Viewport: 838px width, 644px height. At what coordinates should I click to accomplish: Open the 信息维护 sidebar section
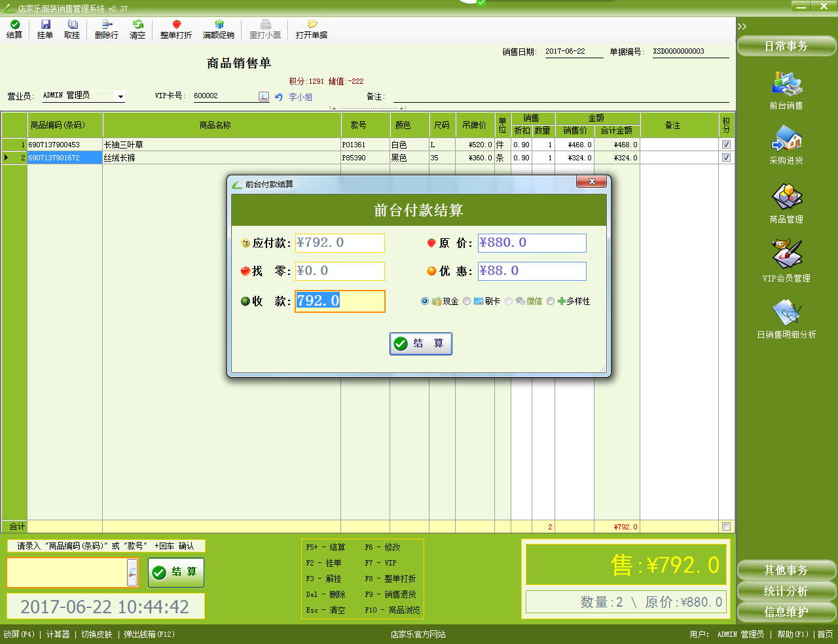click(786, 612)
